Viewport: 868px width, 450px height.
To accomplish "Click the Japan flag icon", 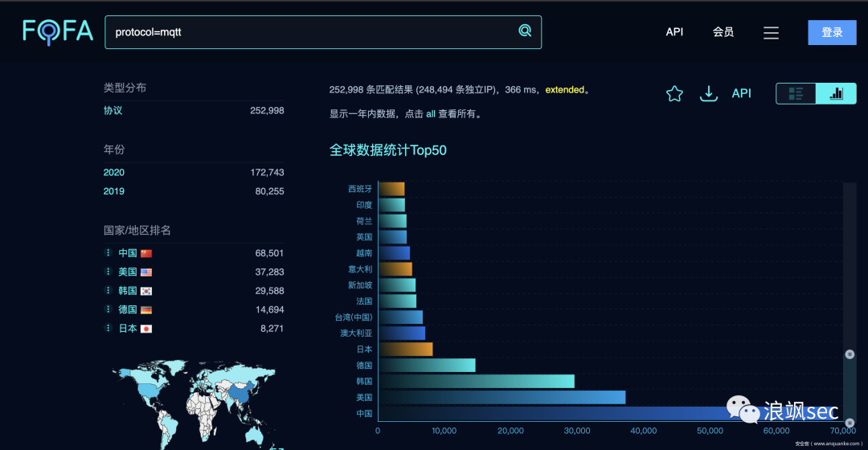I will pos(146,329).
